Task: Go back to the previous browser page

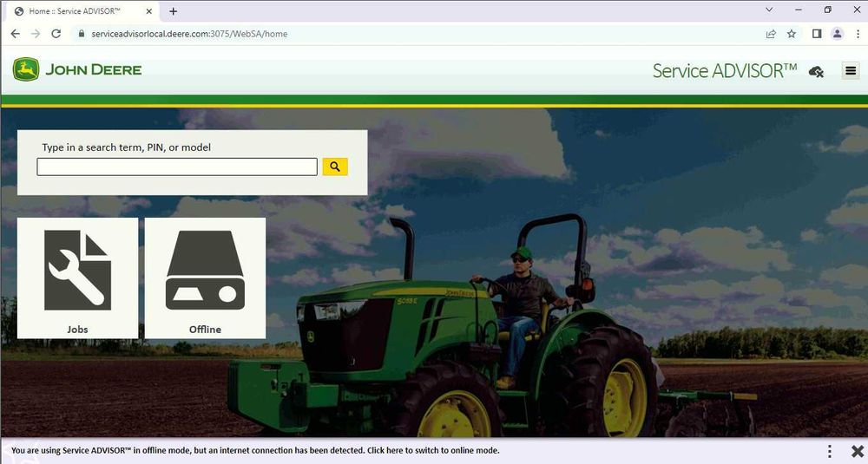Action: 15,34
